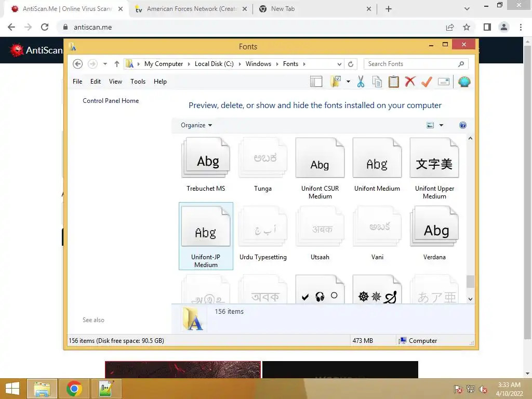Screen dimensions: 532x399
Task: Toggle the navigation pane layout icon
Action: [316, 82]
